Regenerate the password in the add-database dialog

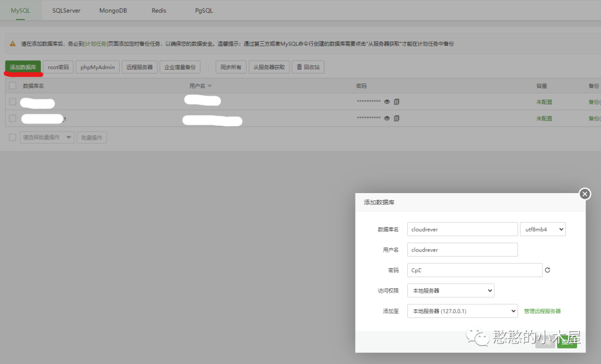tap(546, 270)
